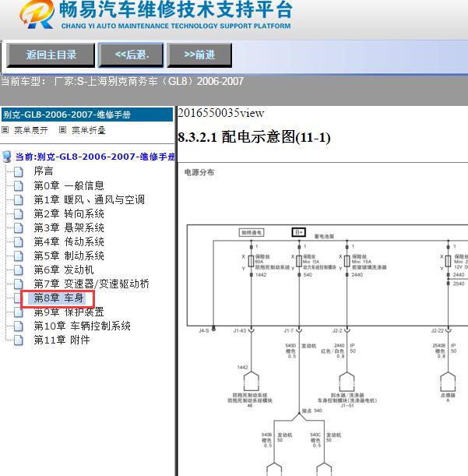Click the 返回主目录 button
Viewport: 468px width, 476px height.
point(51,55)
